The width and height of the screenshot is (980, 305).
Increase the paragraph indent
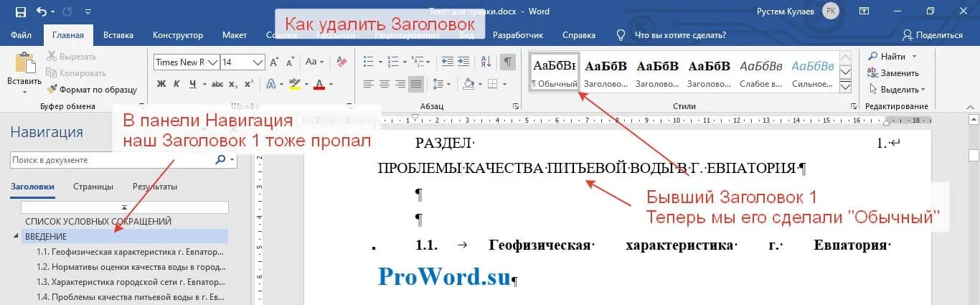pos(463,62)
